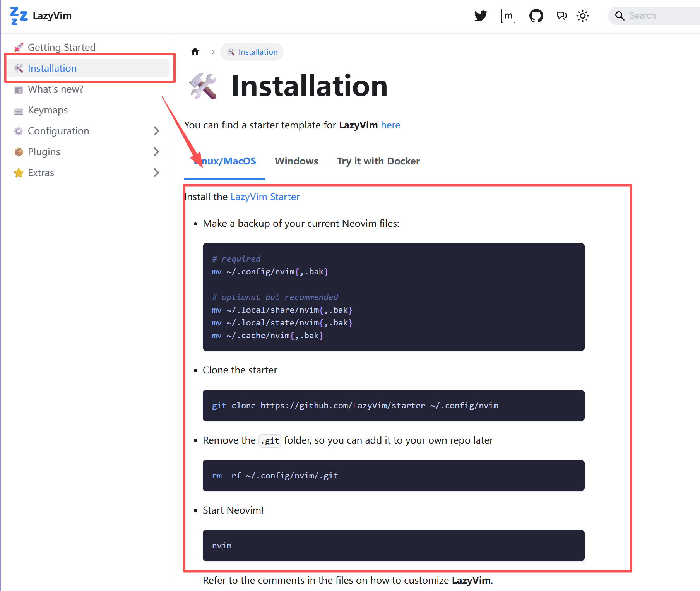700x591 pixels.
Task: Click the Installation page heading
Action: (310, 86)
